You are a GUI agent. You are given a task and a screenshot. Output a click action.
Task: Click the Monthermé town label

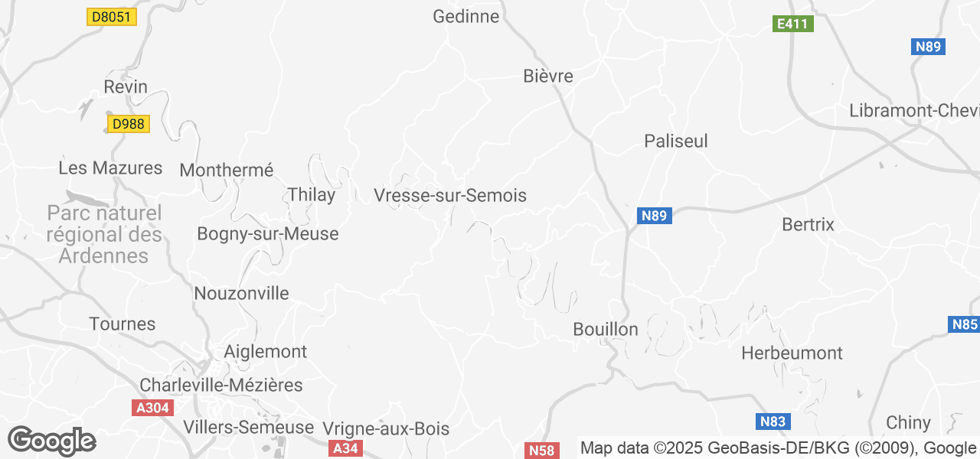(x=227, y=171)
